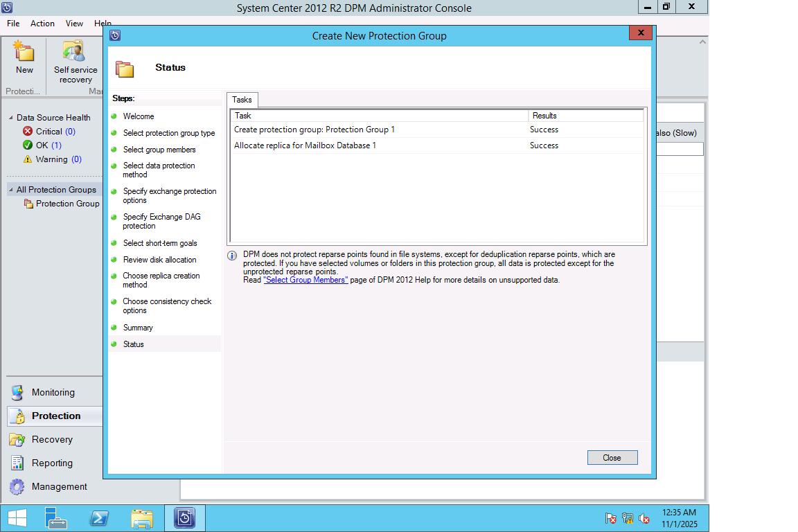Switch to Management workspace

[x=59, y=487]
